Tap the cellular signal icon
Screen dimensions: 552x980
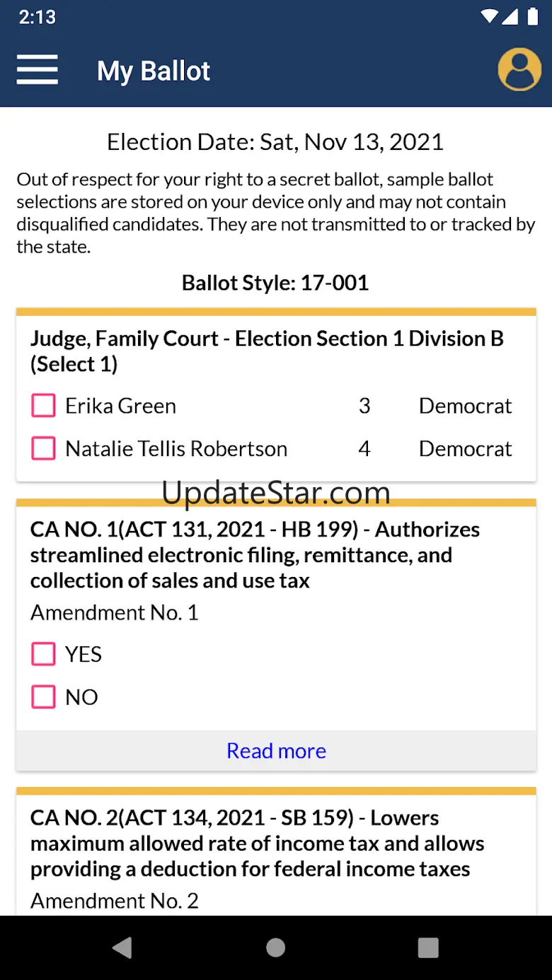click(510, 17)
